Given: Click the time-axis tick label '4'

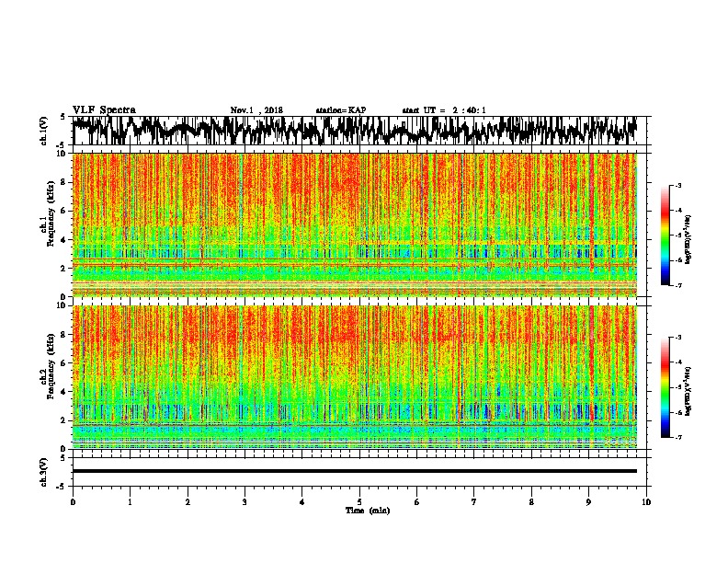Looking at the screenshot, I should tap(302, 502).
